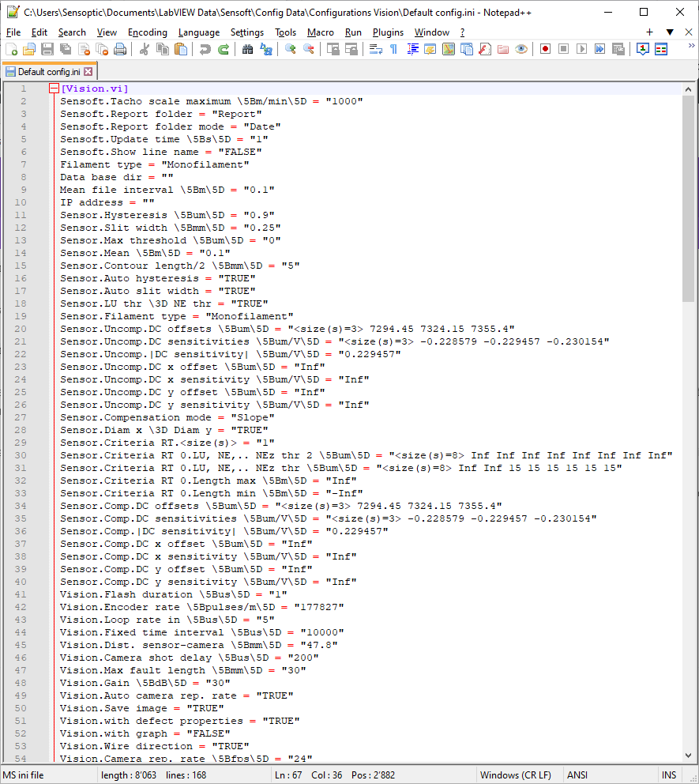The image size is (699, 784).
Task: Open the Language menu
Action: (x=199, y=32)
